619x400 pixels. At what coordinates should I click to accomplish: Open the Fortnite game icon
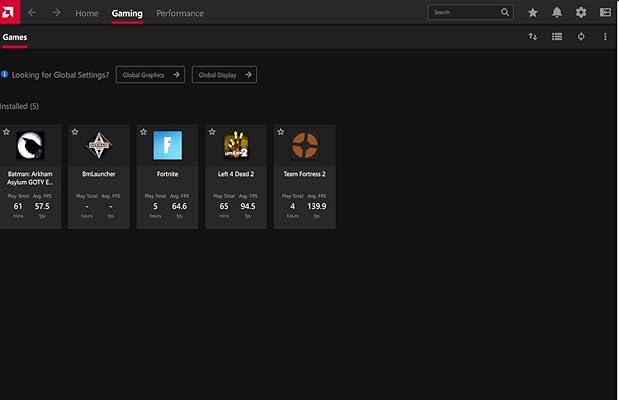(167, 145)
